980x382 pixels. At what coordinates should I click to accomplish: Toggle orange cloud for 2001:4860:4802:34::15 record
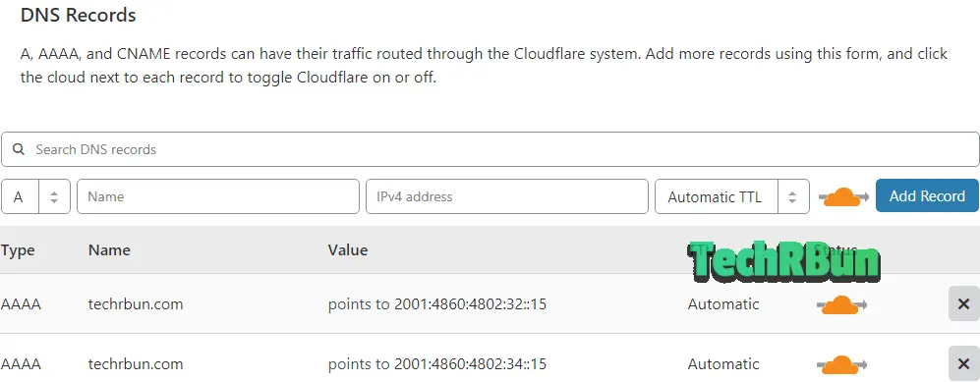coord(841,364)
